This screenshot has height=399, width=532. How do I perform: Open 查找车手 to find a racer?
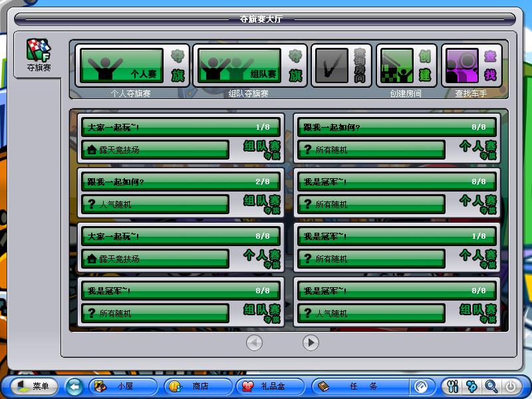pos(471,66)
